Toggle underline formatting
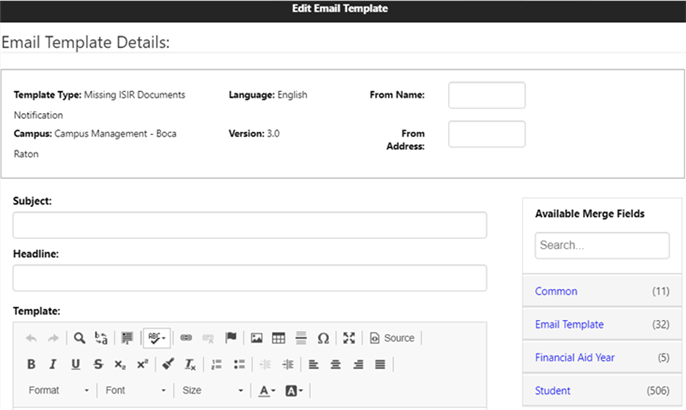 tap(76, 364)
